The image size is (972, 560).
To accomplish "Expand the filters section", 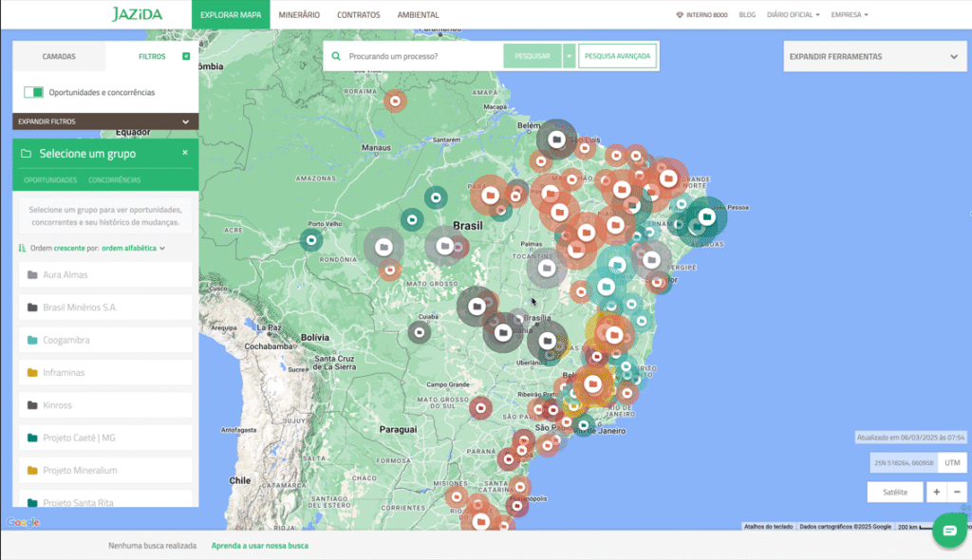I will [x=105, y=121].
